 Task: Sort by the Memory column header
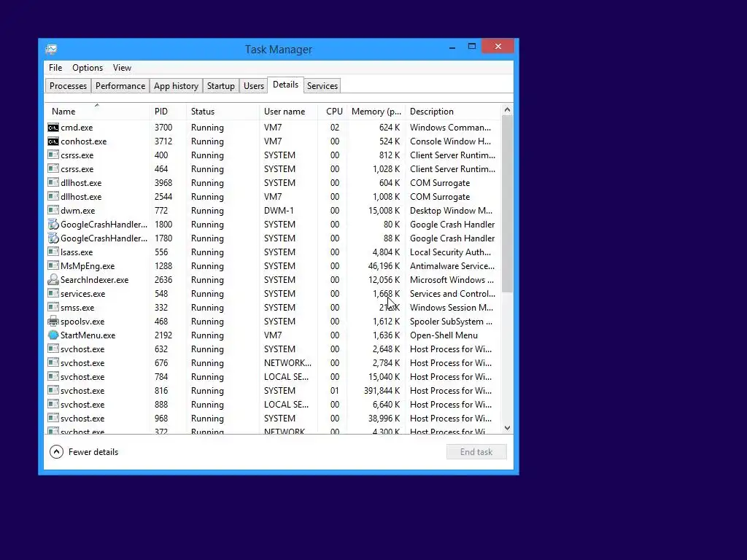pyautogui.click(x=376, y=112)
